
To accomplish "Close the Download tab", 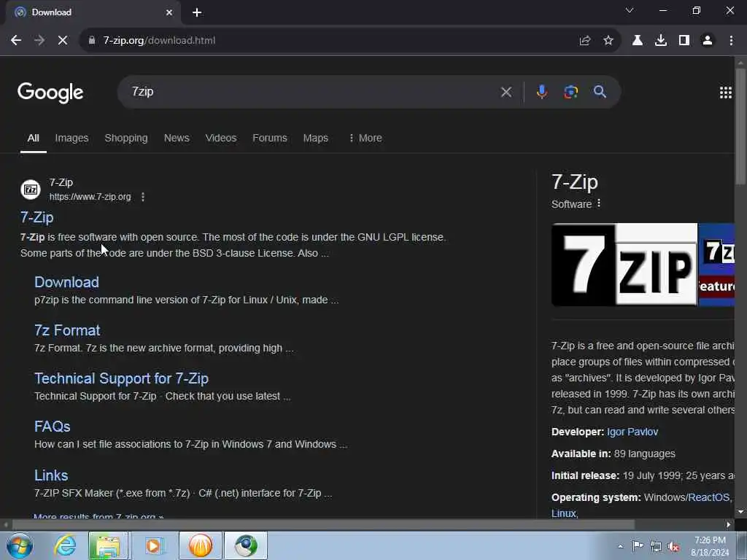I will [x=169, y=12].
